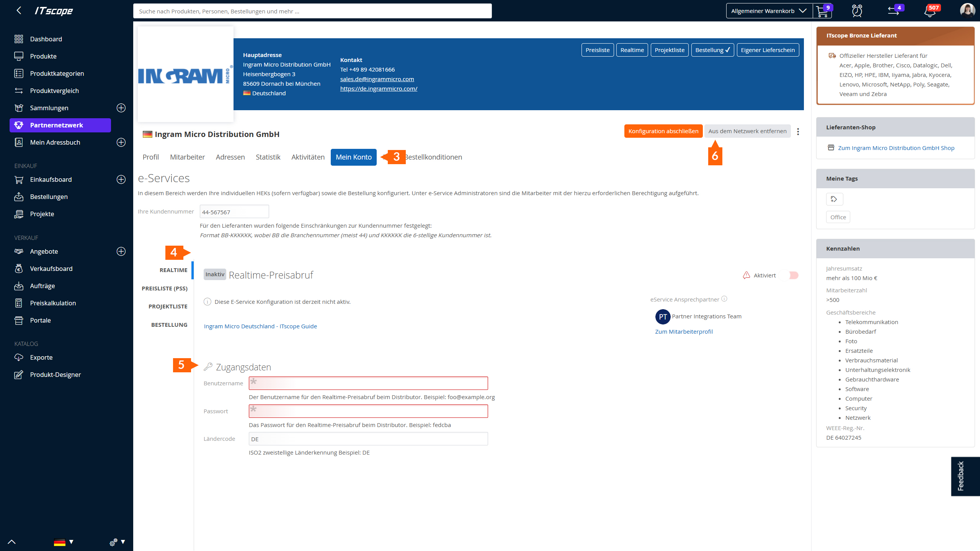Expand the Allgemeiner Warenkorb dropdown
The width and height of the screenshot is (980, 551).
pos(769,11)
